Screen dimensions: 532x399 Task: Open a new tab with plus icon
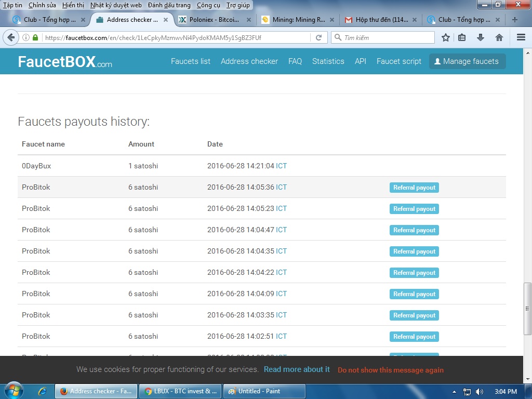pyautogui.click(x=514, y=20)
